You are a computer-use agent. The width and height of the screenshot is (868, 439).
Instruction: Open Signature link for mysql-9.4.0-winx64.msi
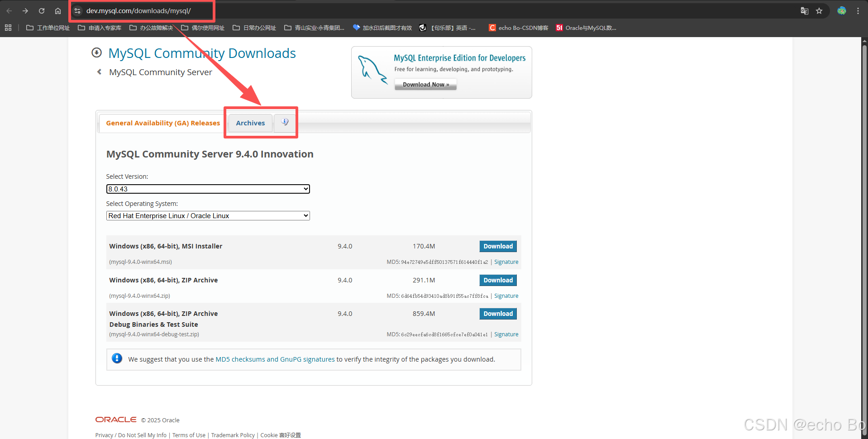pyautogui.click(x=506, y=262)
